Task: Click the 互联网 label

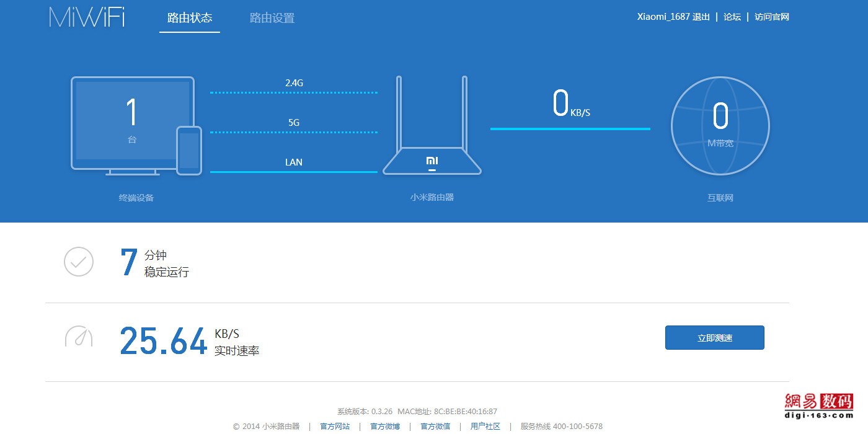Action: (x=720, y=198)
